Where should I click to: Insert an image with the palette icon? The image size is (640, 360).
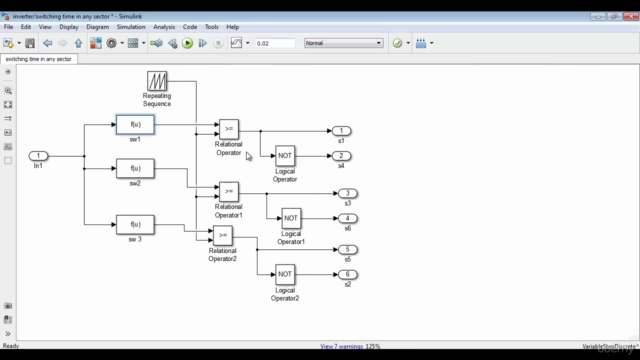(8, 147)
